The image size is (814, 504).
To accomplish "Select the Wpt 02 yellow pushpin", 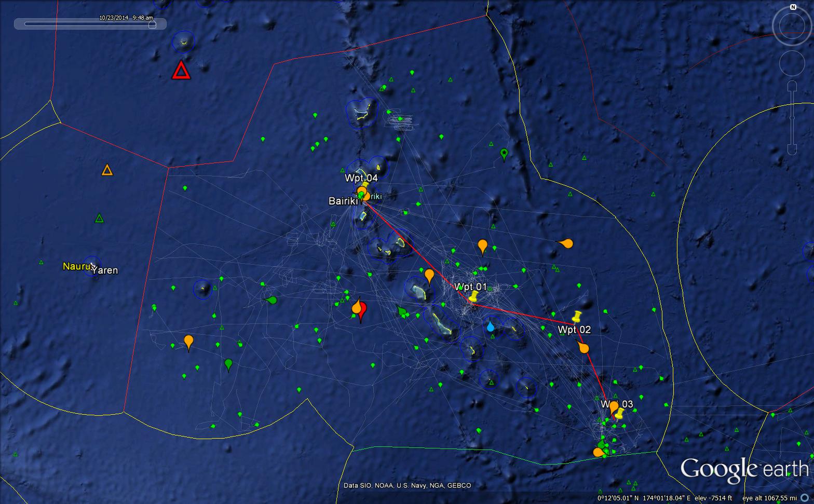I will 576,317.
